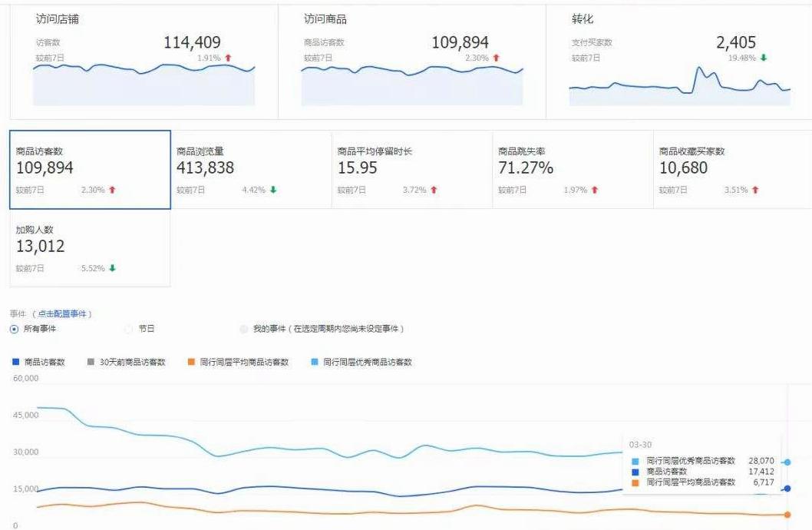Select the 加购人数 metric card

[90, 248]
